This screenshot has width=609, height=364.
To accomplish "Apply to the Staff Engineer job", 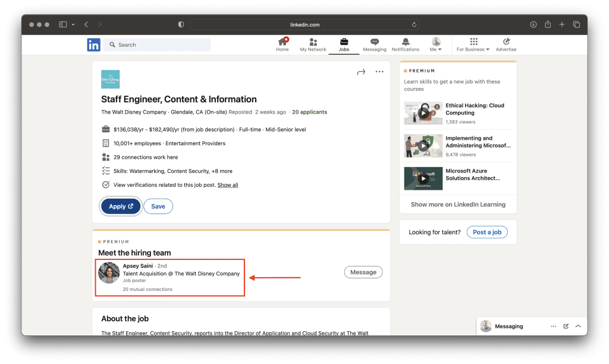I will click(x=121, y=206).
